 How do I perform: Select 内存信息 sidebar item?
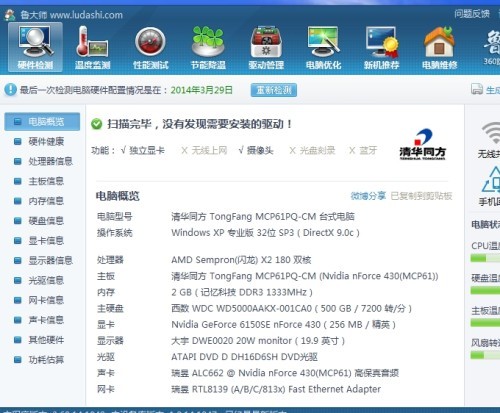[x=42, y=201]
